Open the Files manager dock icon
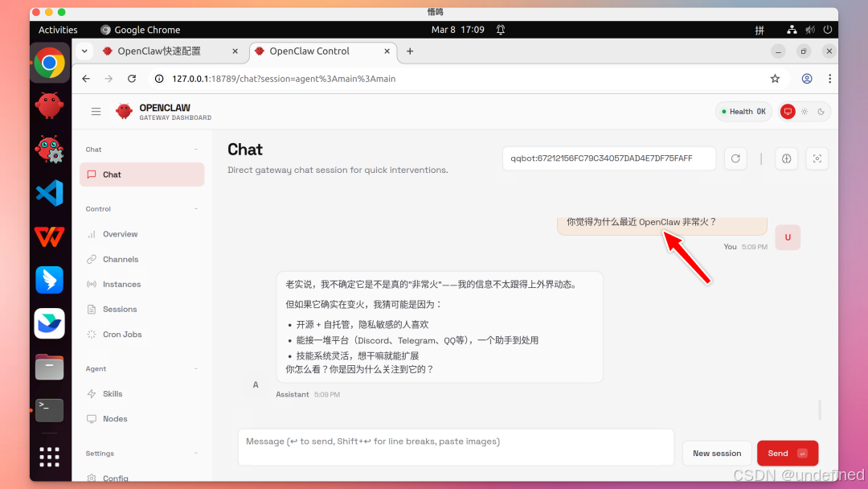The image size is (868, 489). coord(49,367)
